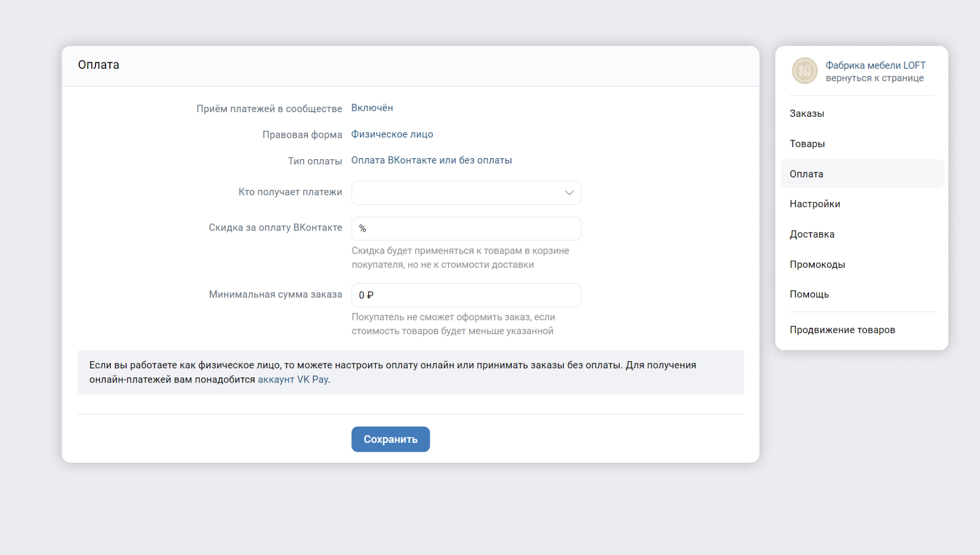Open the Кто получает платежи dropdown
The height and width of the screenshot is (555, 980).
tap(466, 193)
